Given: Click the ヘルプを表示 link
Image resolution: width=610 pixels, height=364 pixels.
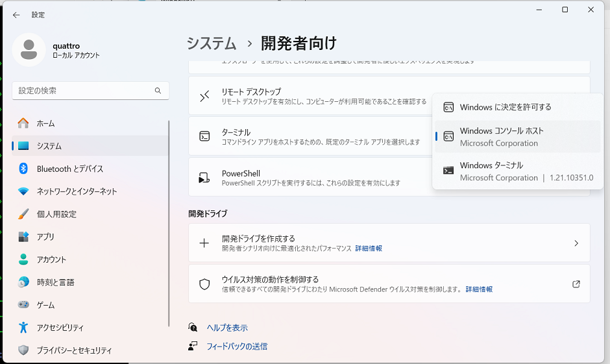Looking at the screenshot, I should (x=226, y=328).
